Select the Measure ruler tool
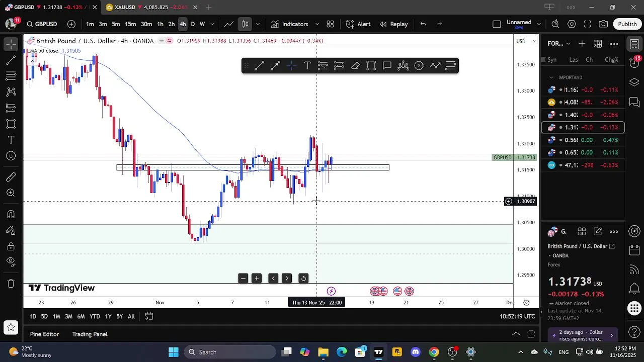Viewport: 644px width, 362px height. (x=11, y=177)
